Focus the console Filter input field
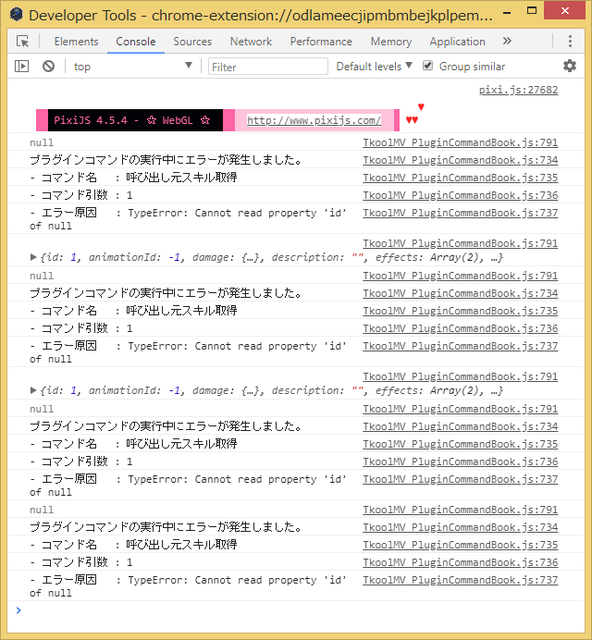The height and width of the screenshot is (640, 592). point(268,66)
